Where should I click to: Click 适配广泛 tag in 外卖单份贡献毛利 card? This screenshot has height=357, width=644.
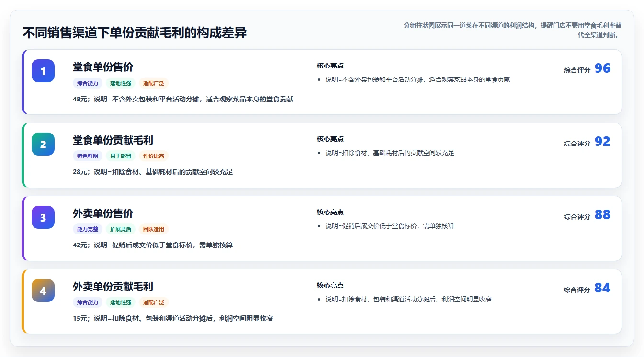pyautogui.click(x=154, y=302)
